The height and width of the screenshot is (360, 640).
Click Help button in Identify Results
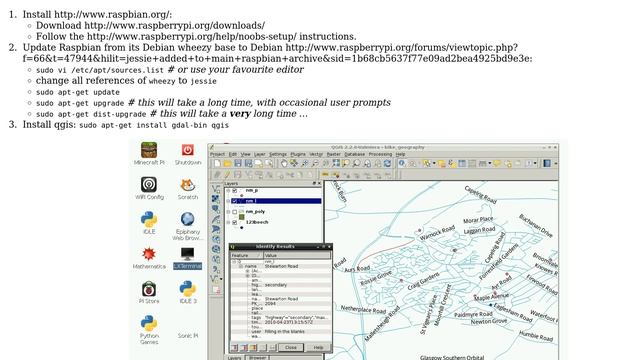point(318,347)
